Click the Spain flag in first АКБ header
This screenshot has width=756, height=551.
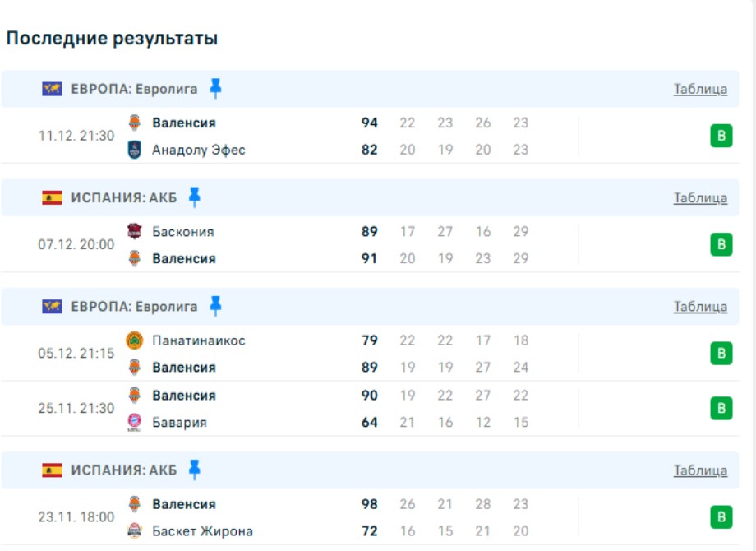coord(53,197)
